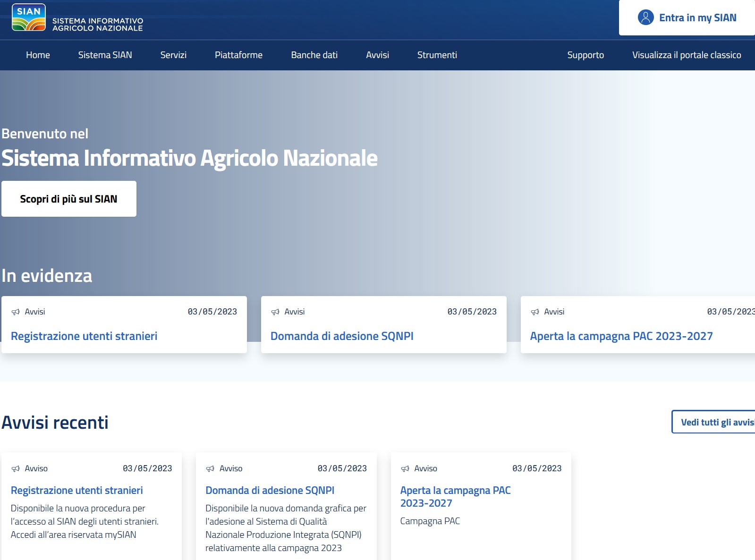
Task: Click Vedi tutti gli avvisi button
Action: click(x=713, y=422)
